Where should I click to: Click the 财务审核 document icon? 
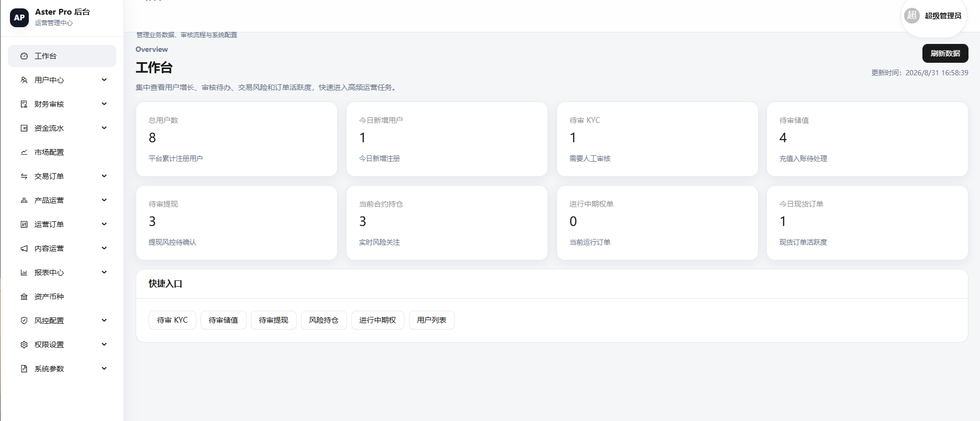(x=24, y=104)
